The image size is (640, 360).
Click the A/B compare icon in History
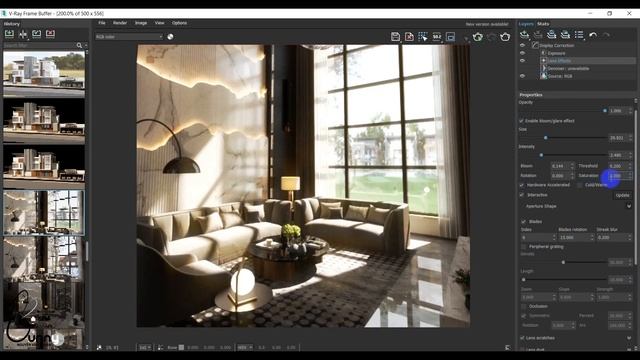coord(23,34)
